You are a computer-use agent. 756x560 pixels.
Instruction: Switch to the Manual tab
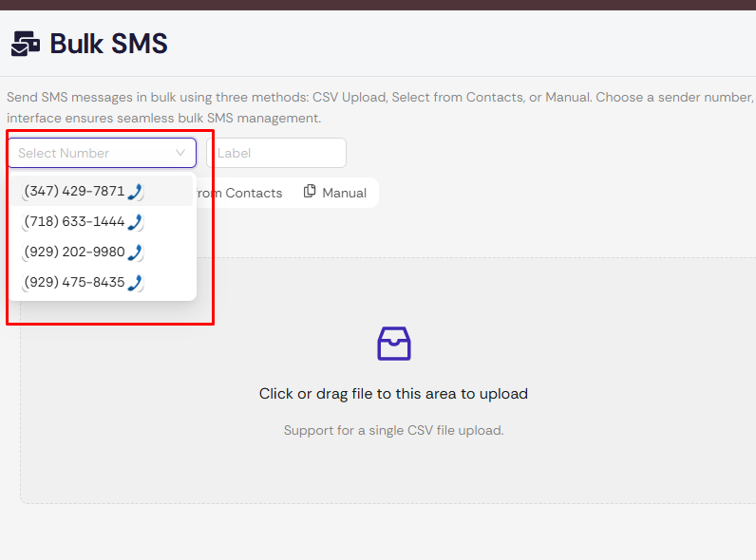344,193
